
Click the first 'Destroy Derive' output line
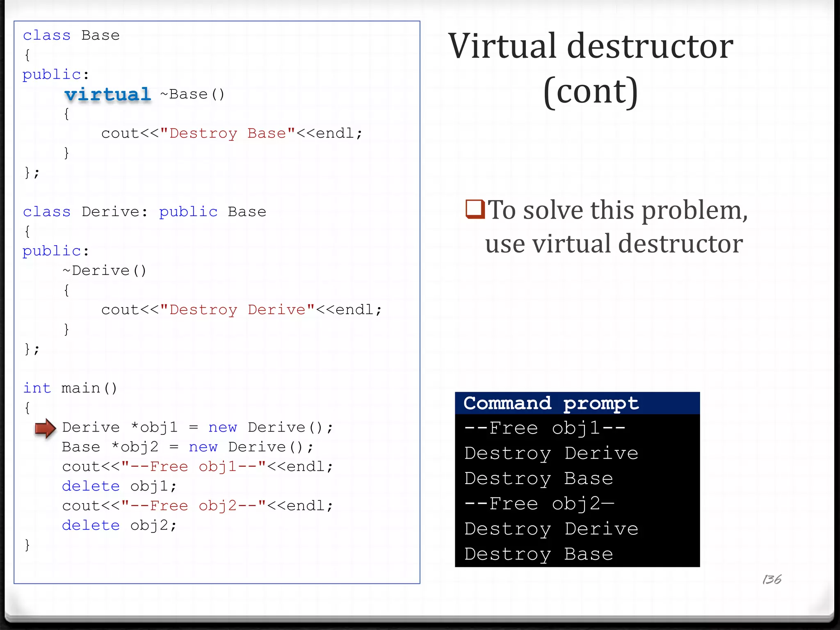click(x=552, y=454)
